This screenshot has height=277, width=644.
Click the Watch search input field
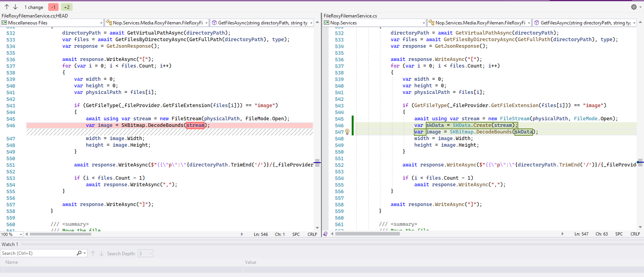click(x=38, y=253)
